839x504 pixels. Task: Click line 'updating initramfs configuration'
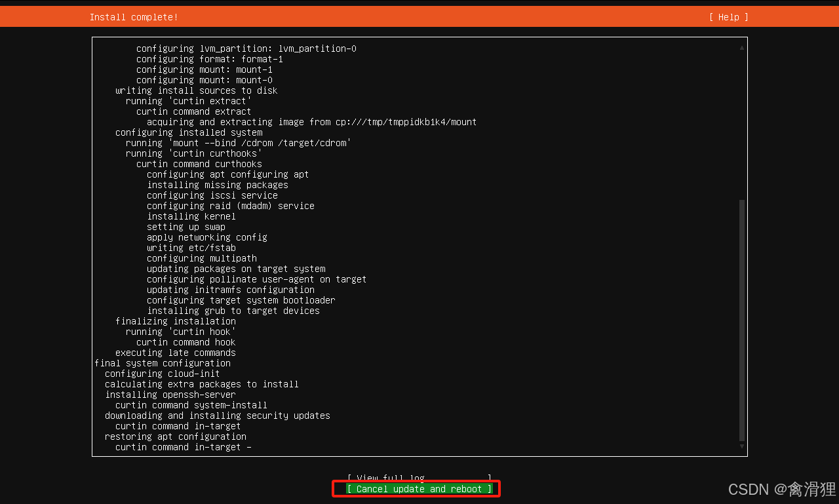[x=231, y=290]
